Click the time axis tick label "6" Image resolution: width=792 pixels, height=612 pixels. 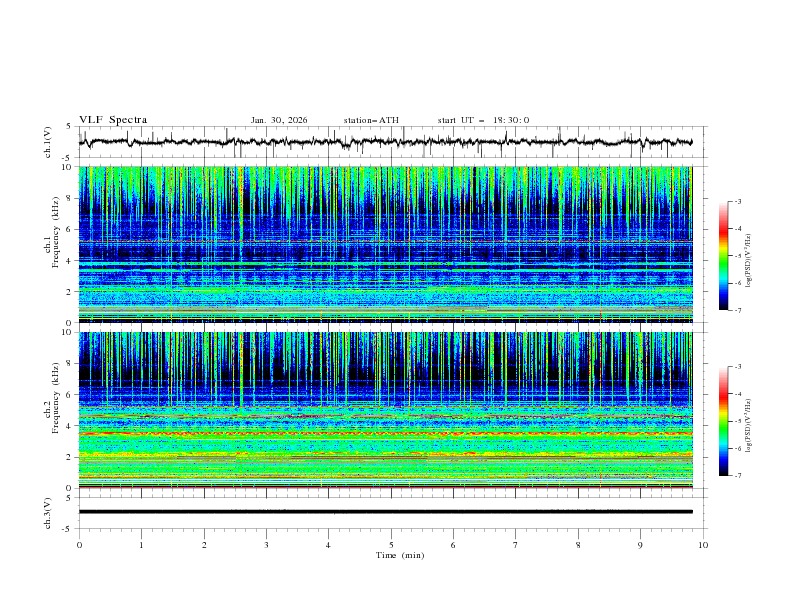tap(453, 545)
